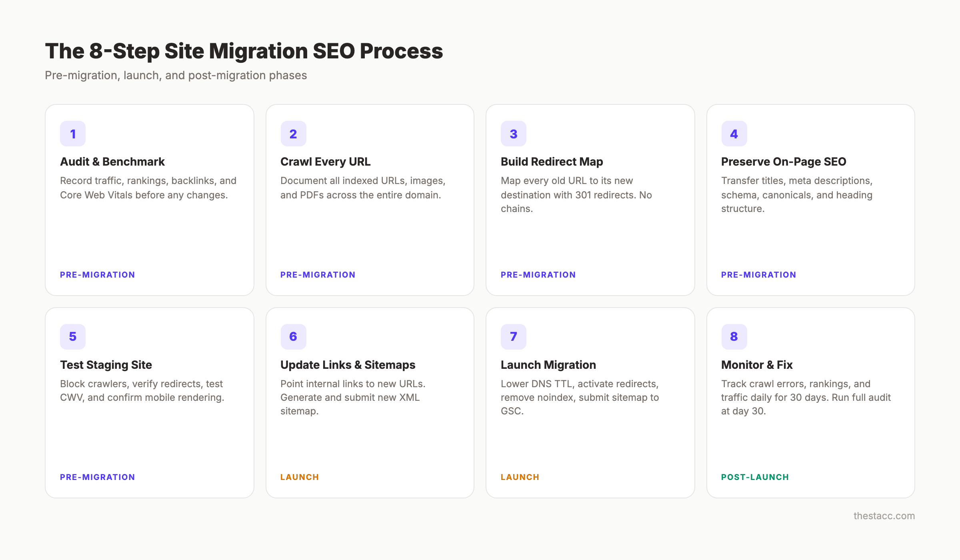Click the step 8 number badge
The height and width of the screenshot is (560, 960).
click(x=734, y=336)
